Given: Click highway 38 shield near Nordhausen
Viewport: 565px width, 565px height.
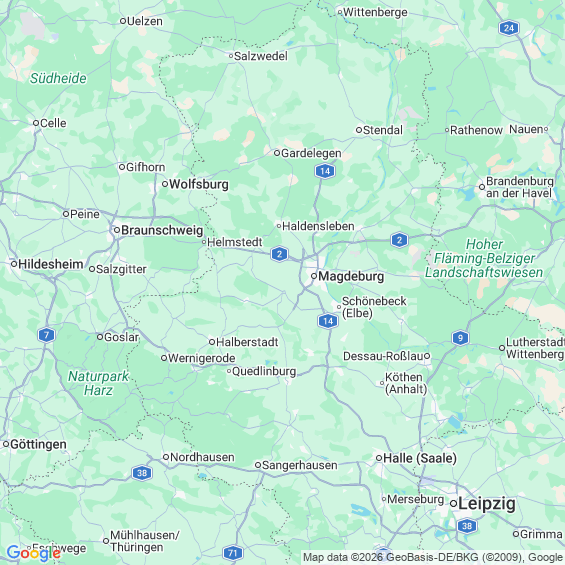Looking at the screenshot, I should (x=142, y=473).
